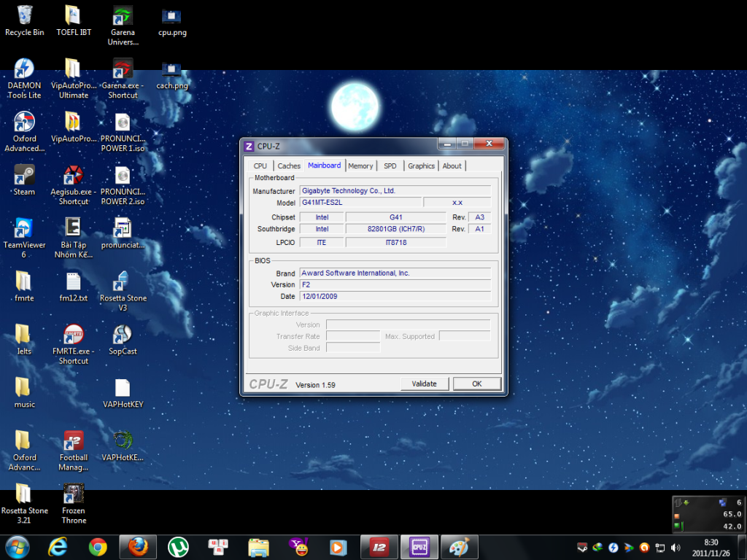The height and width of the screenshot is (560, 747).
Task: Click the BIOS Date value 12/01/2009
Action: [395, 296]
